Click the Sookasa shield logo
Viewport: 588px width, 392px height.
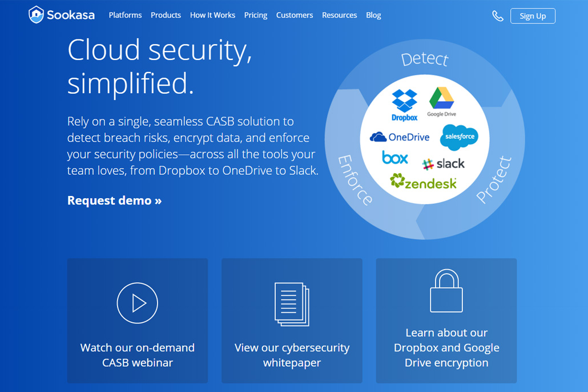click(36, 15)
